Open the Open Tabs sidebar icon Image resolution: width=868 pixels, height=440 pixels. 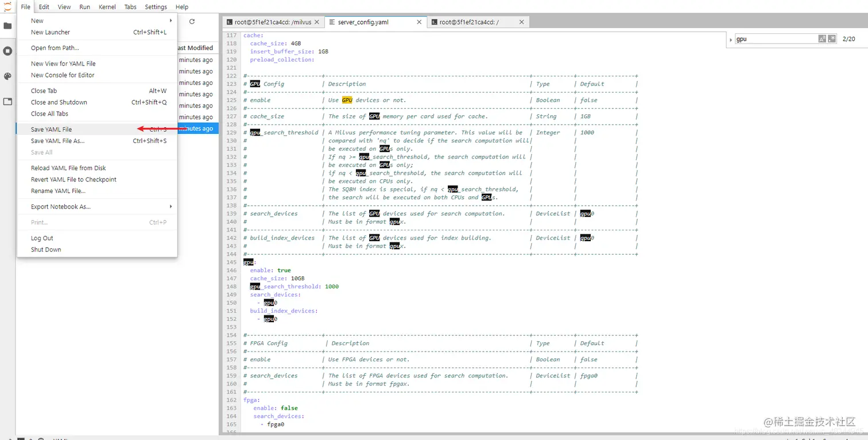[x=7, y=102]
